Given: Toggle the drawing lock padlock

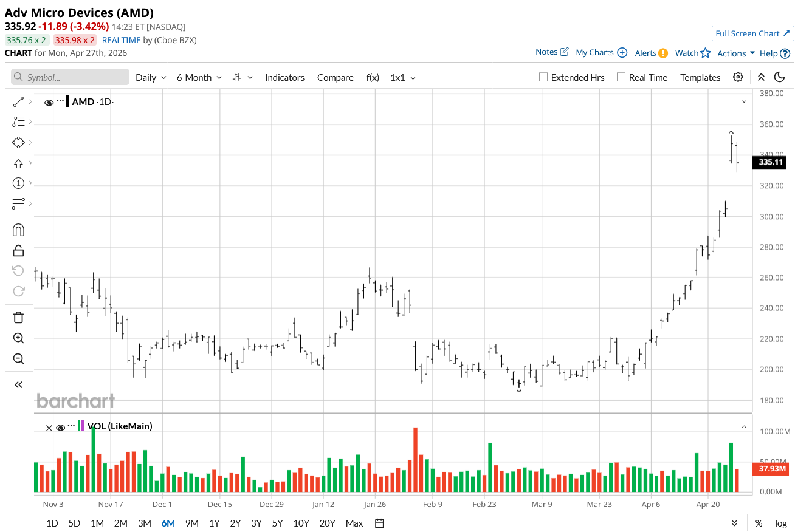Looking at the screenshot, I should [x=18, y=250].
